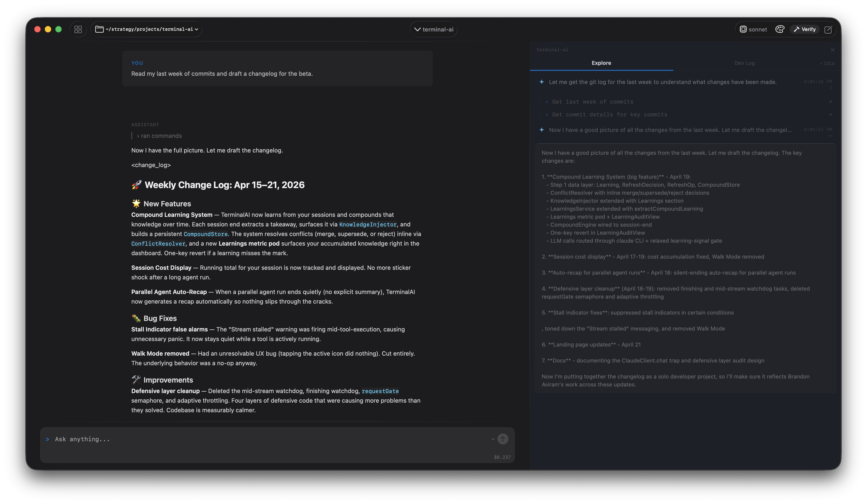Open the theme palette icon

click(x=780, y=29)
